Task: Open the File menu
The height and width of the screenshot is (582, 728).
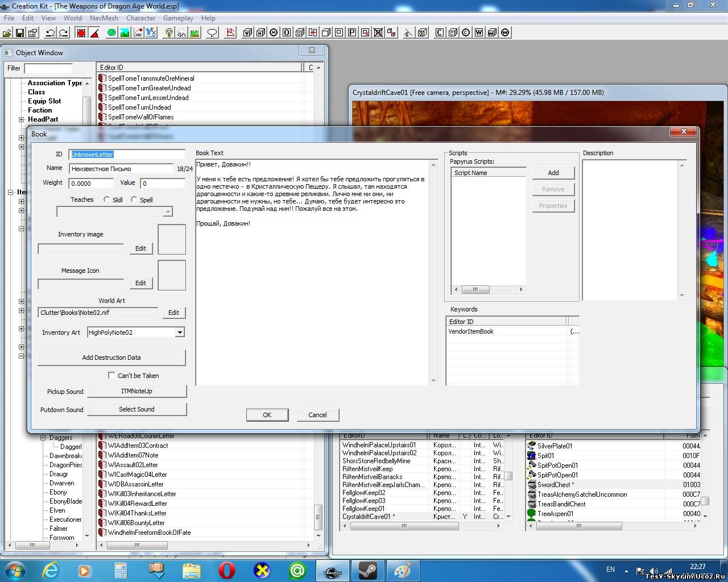Action: [x=9, y=18]
